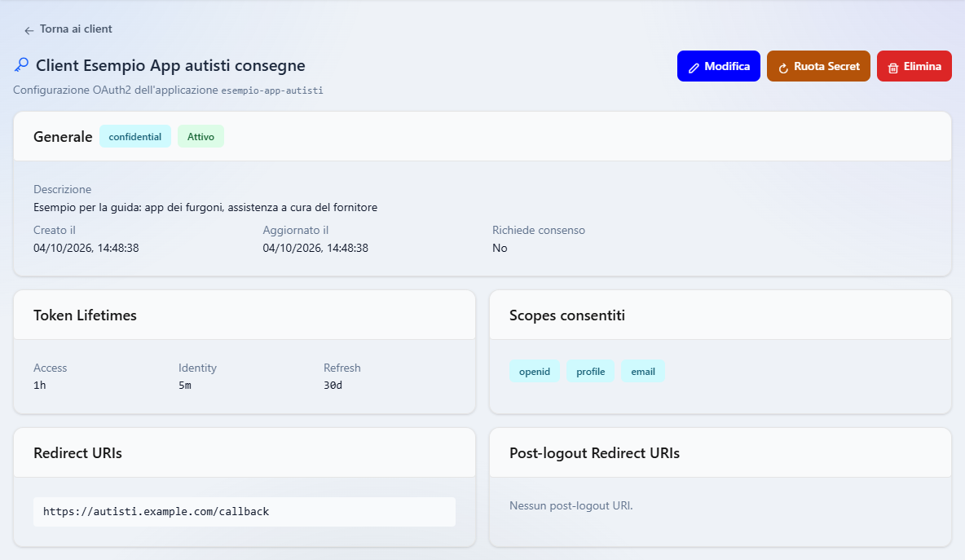Image resolution: width=965 pixels, height=560 pixels.
Task: Click the confidential badge
Action: pos(134,137)
